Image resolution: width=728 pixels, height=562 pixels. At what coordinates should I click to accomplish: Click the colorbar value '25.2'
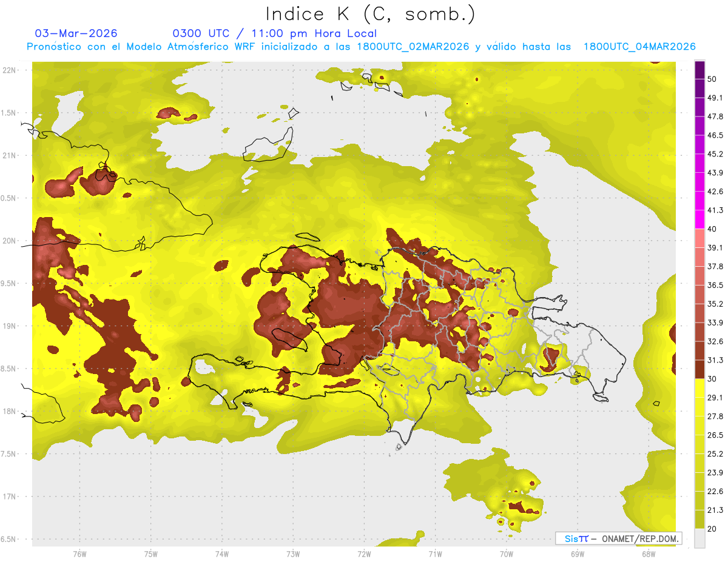pos(715,453)
